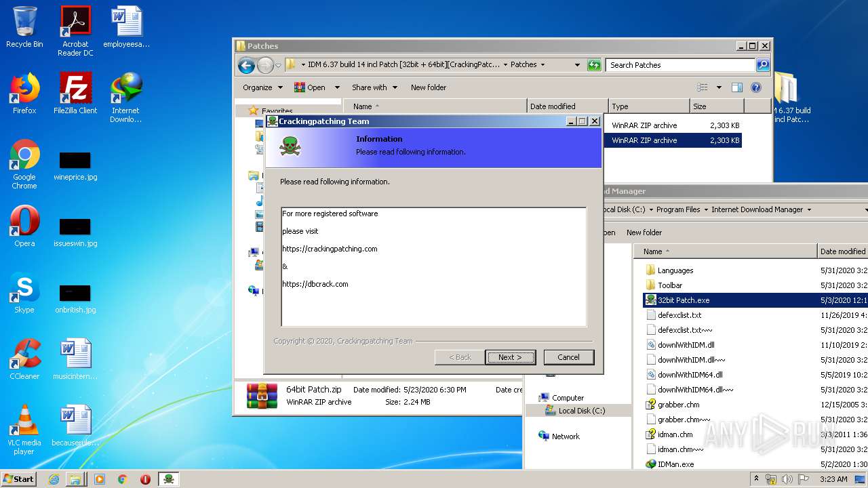Sort Patches list by Date modified

pyautogui.click(x=568, y=106)
